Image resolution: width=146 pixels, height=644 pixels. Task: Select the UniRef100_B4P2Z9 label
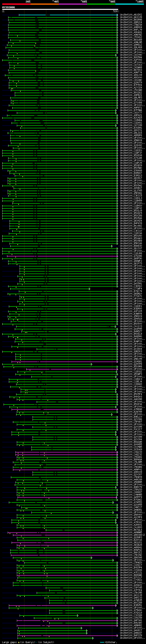tap(131, 636)
